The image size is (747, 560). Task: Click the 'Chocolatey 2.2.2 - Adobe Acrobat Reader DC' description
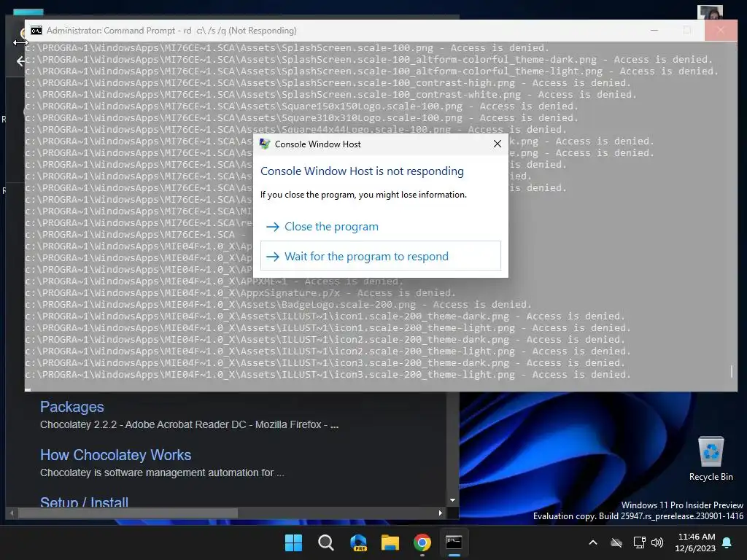tap(190, 424)
